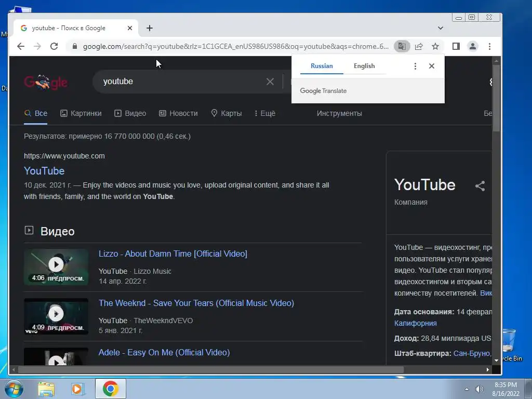Close the youtube Google search tab
The width and height of the screenshot is (532, 399).
coord(129,28)
